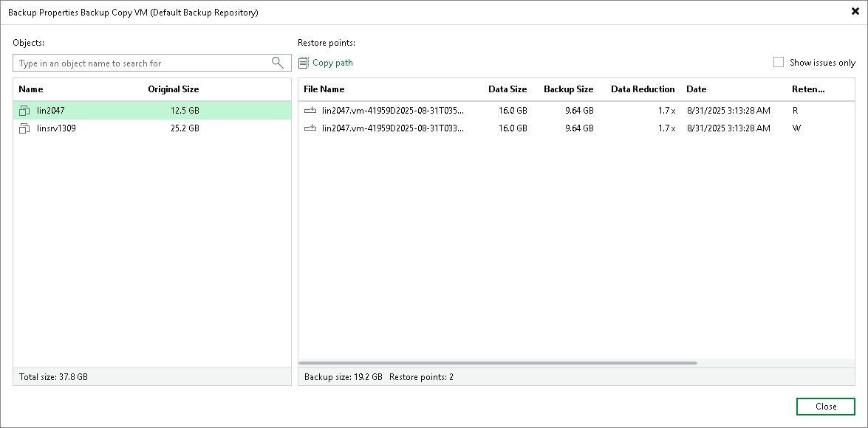Click the Copy path link
868x428 pixels.
(x=332, y=63)
